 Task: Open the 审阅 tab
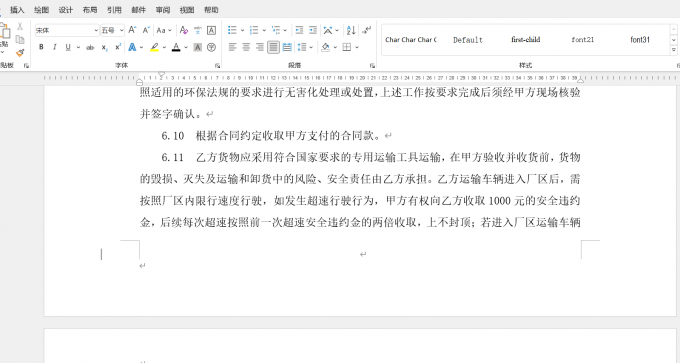163,10
